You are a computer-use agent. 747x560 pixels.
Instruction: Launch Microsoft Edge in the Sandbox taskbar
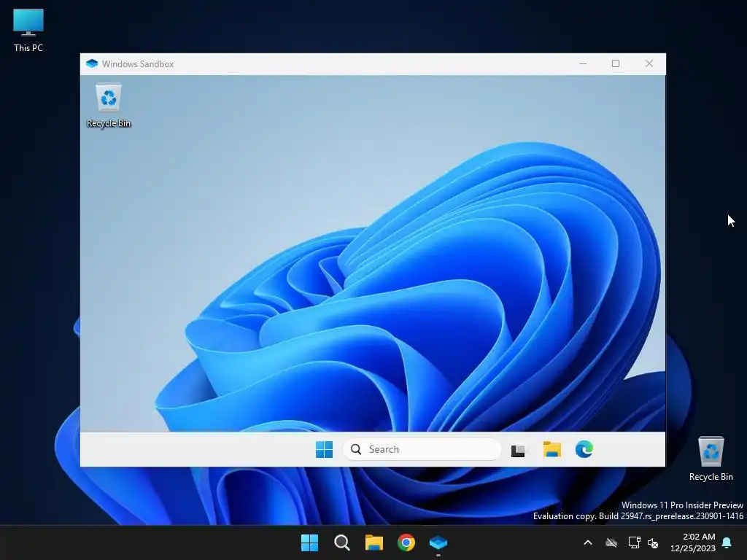[x=584, y=449]
